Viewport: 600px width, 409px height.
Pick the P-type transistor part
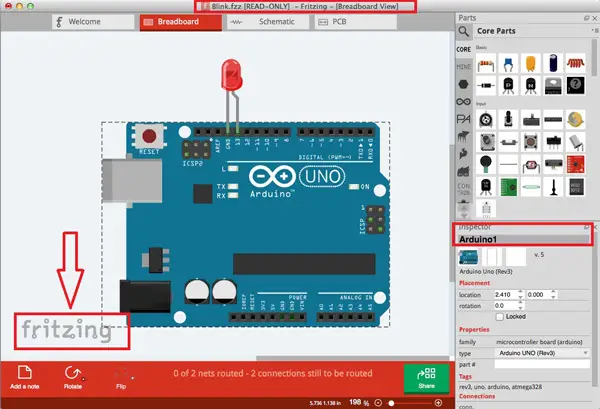508,85
